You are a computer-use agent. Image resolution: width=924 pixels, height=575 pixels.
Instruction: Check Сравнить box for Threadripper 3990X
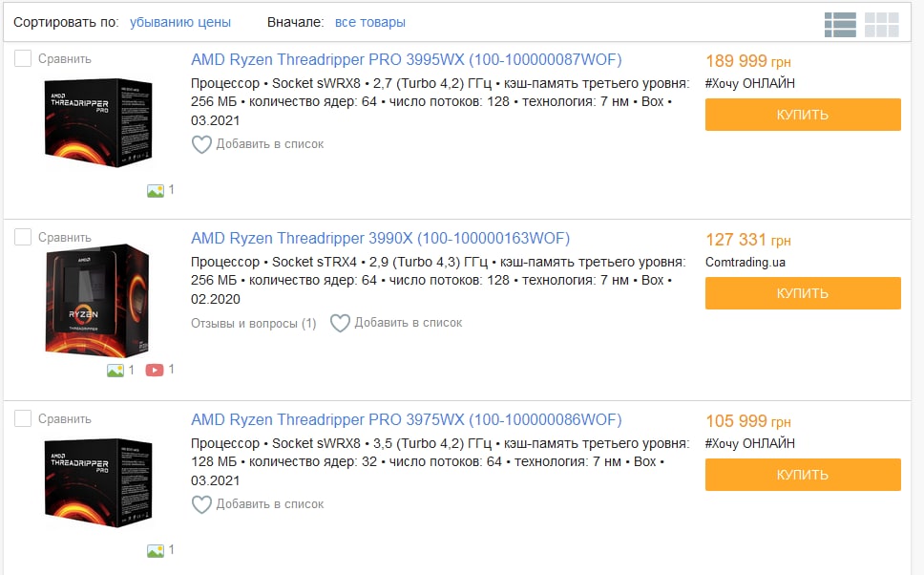tap(22, 237)
